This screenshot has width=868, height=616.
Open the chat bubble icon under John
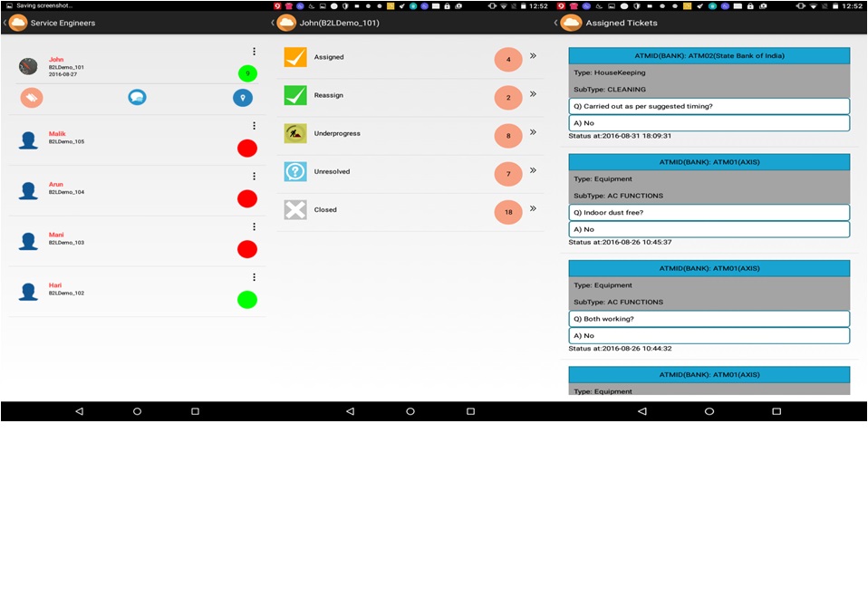pyautogui.click(x=137, y=97)
